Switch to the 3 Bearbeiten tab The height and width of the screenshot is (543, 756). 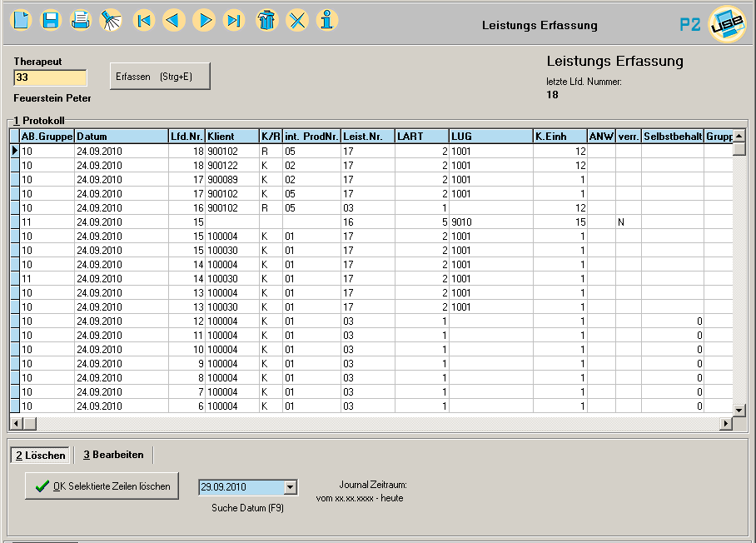click(x=113, y=455)
